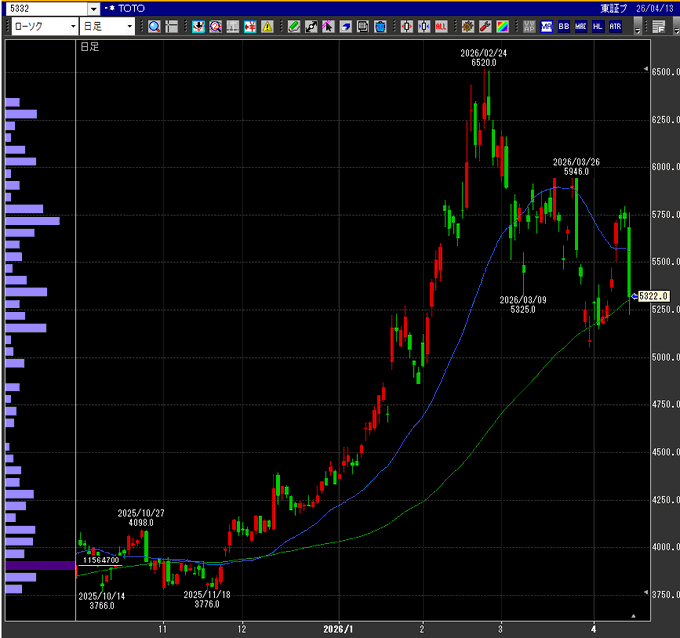Click the report layout icon at toolbar end
Image resolution: width=680 pixels, height=638 pixels.
tap(659, 26)
